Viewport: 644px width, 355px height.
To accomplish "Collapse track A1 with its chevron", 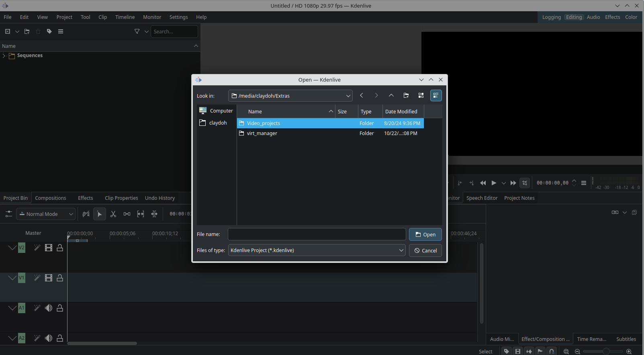I will click(x=12, y=308).
